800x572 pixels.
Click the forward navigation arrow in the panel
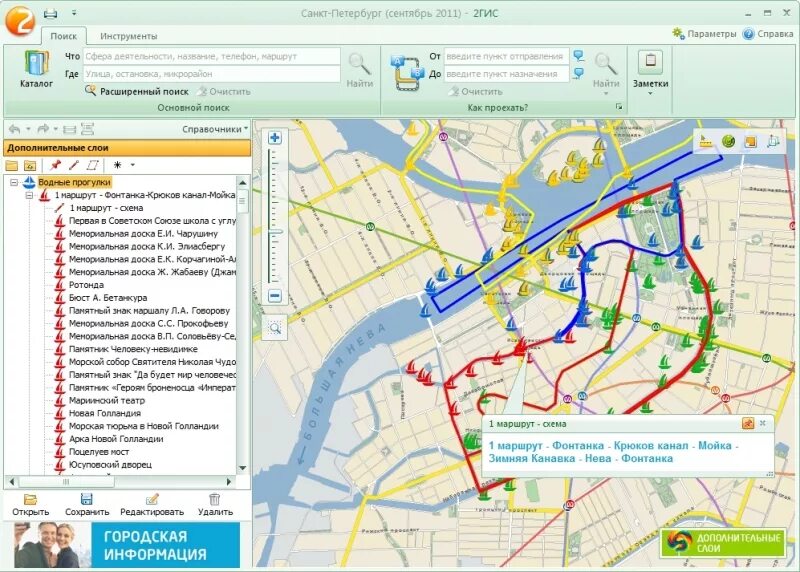tap(43, 129)
